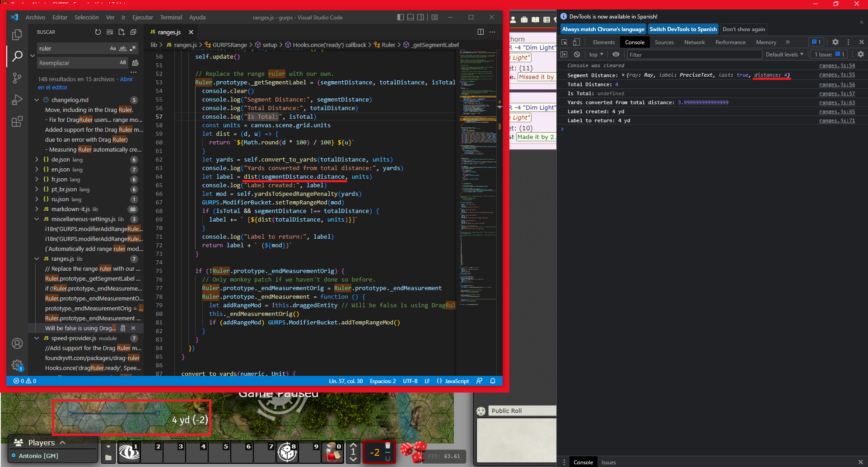Screen dimensions: 868x467
Task: Open the Source Control view in the sidebar
Action: (17, 78)
